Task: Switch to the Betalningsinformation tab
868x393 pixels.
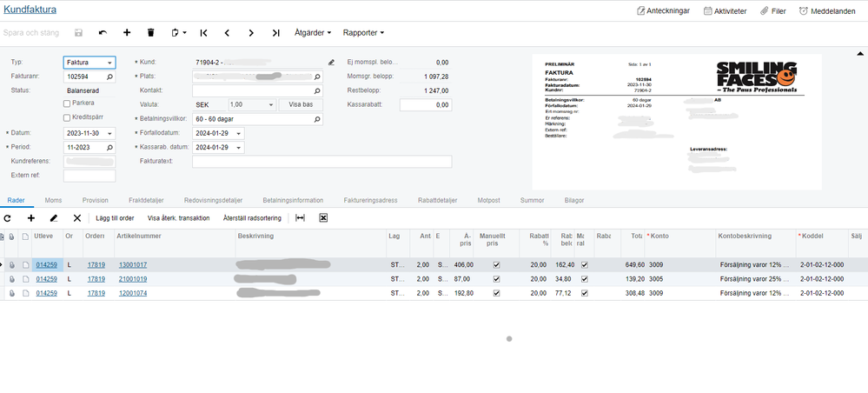Action: click(x=293, y=200)
